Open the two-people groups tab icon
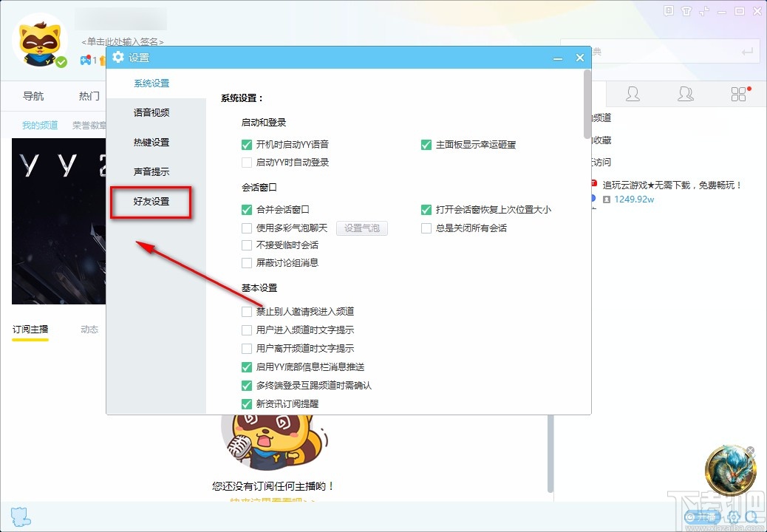 (x=685, y=94)
